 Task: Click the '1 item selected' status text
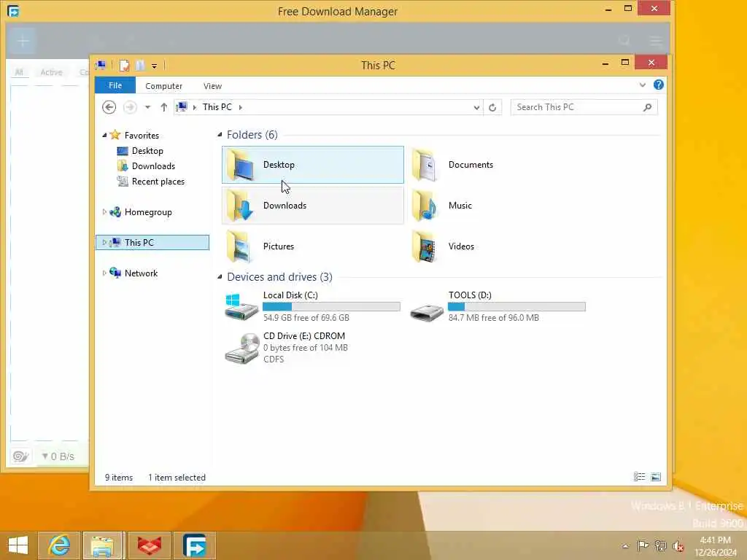pos(177,477)
